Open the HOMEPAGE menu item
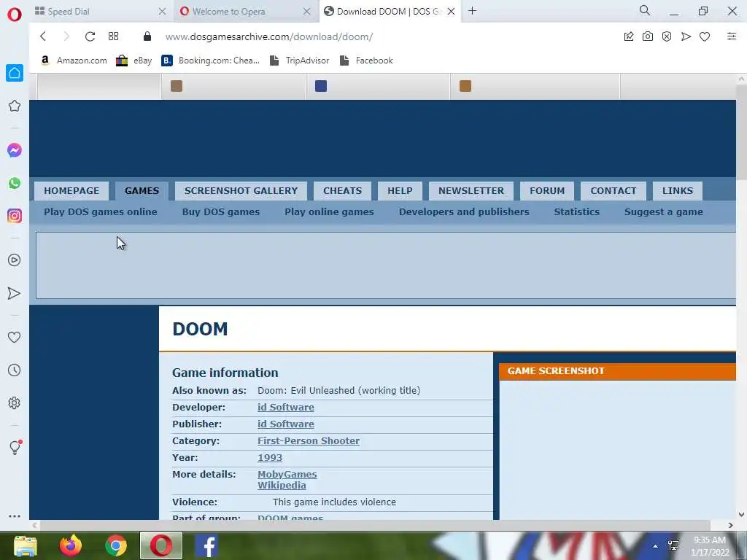Image resolution: width=747 pixels, height=560 pixels. (71, 190)
